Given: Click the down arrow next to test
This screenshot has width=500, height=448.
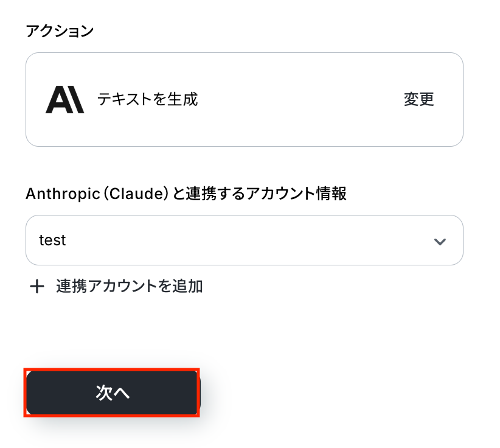Looking at the screenshot, I should click(x=440, y=241).
